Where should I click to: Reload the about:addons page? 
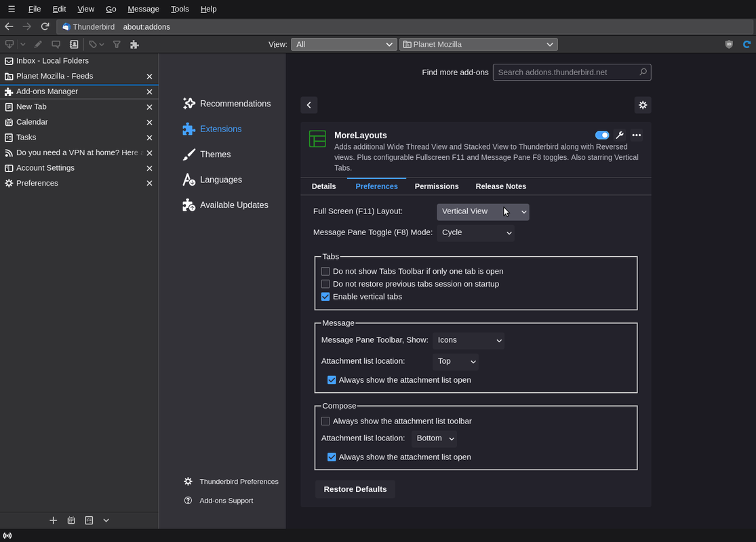coord(45,26)
